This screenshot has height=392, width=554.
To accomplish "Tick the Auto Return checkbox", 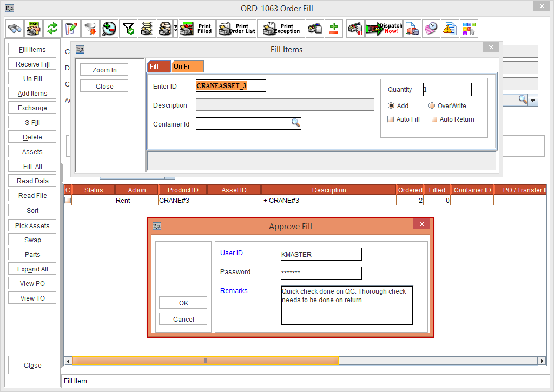I will tap(433, 119).
